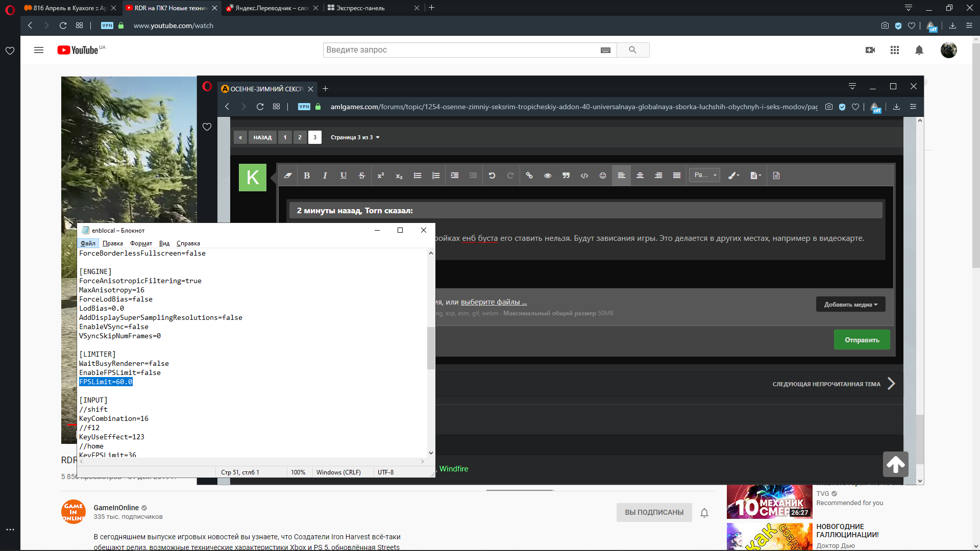Click the Notepad vertical scrollbar thumb
Image resolution: width=980 pixels, height=551 pixels.
tap(431, 347)
